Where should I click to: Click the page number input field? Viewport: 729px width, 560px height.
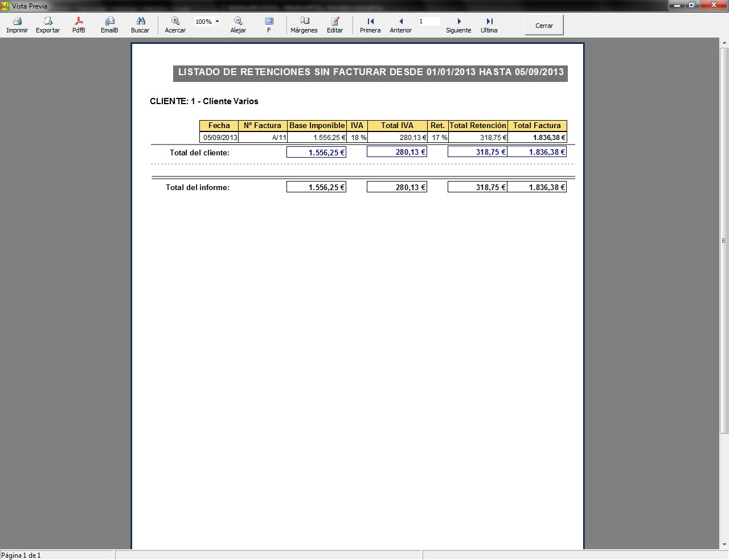pyautogui.click(x=429, y=22)
